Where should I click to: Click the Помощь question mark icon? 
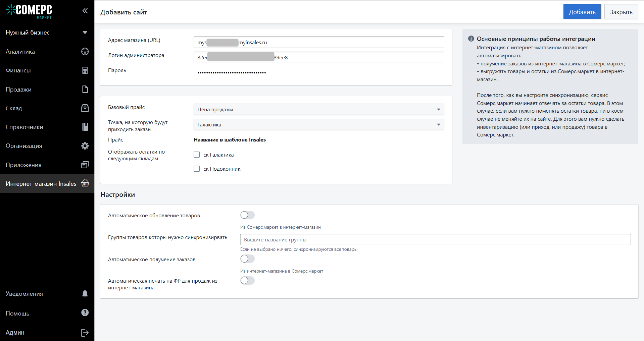point(85,312)
